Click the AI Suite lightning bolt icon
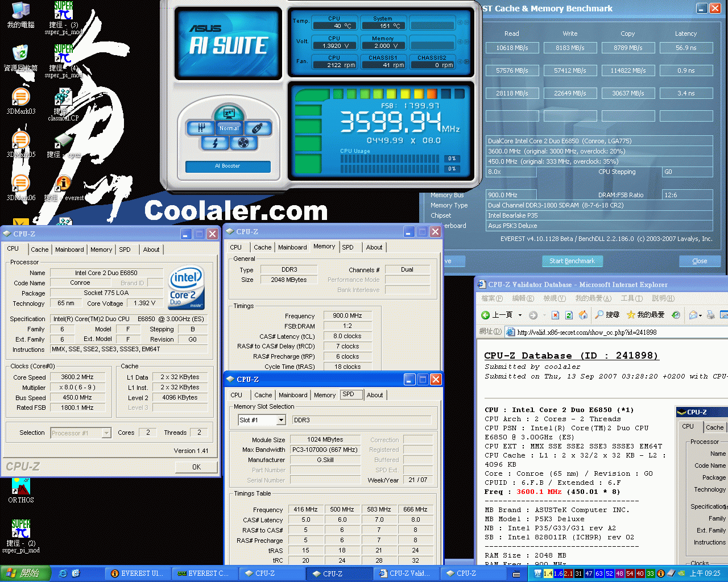This screenshot has height=582, width=728. point(215,143)
